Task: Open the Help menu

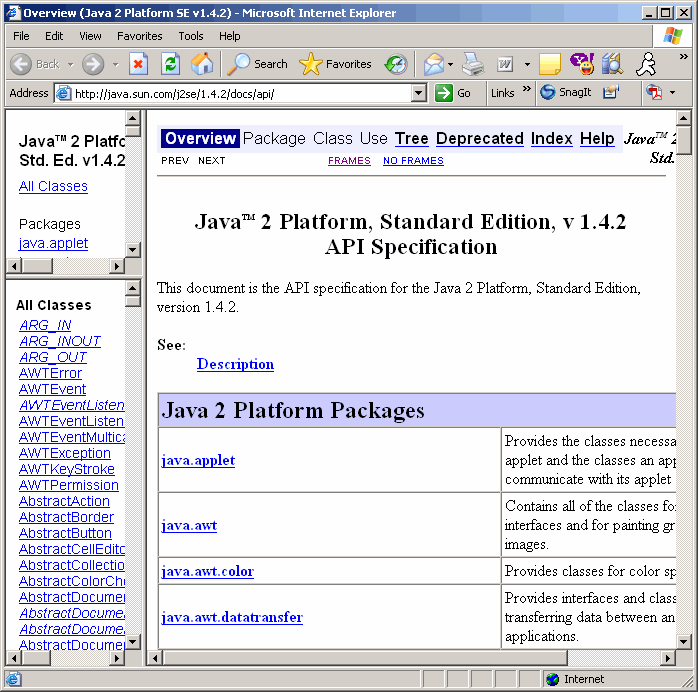Action: tap(229, 36)
